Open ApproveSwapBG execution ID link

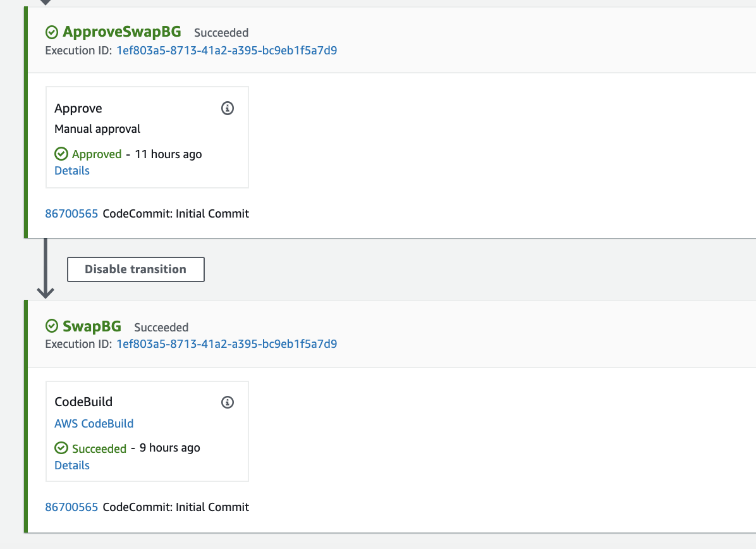pyautogui.click(x=226, y=51)
